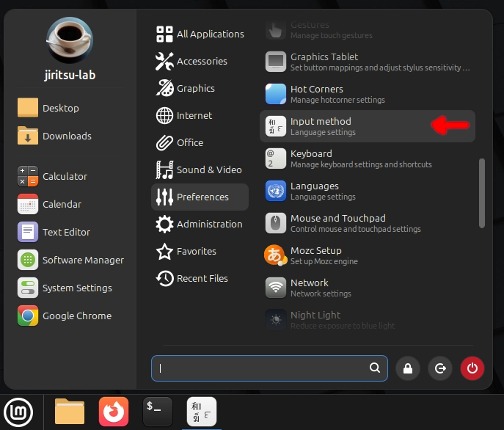The image size is (504, 430).
Task: Open System Settings icon
Action: coord(28,288)
